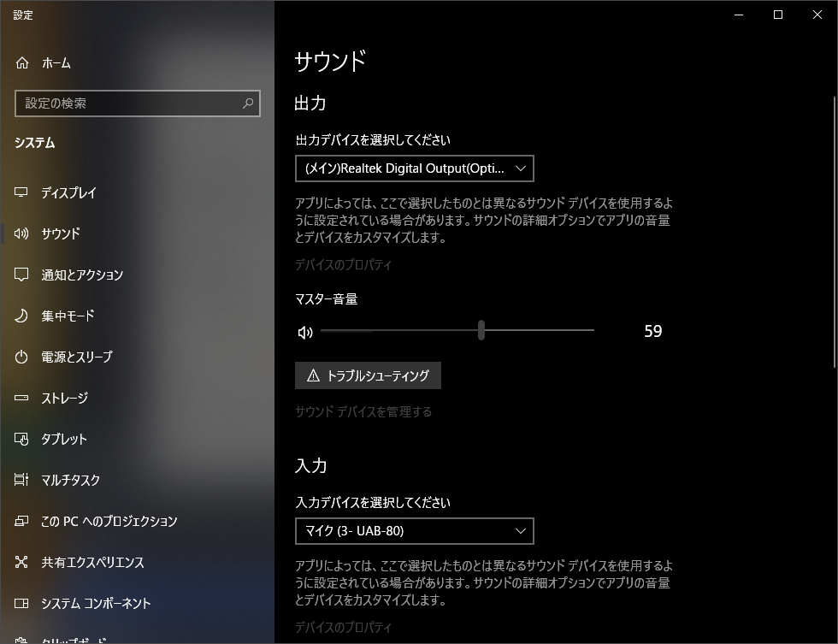Select 共有エクスペリエンス in sidebar
This screenshot has height=644, width=838.
[92, 563]
